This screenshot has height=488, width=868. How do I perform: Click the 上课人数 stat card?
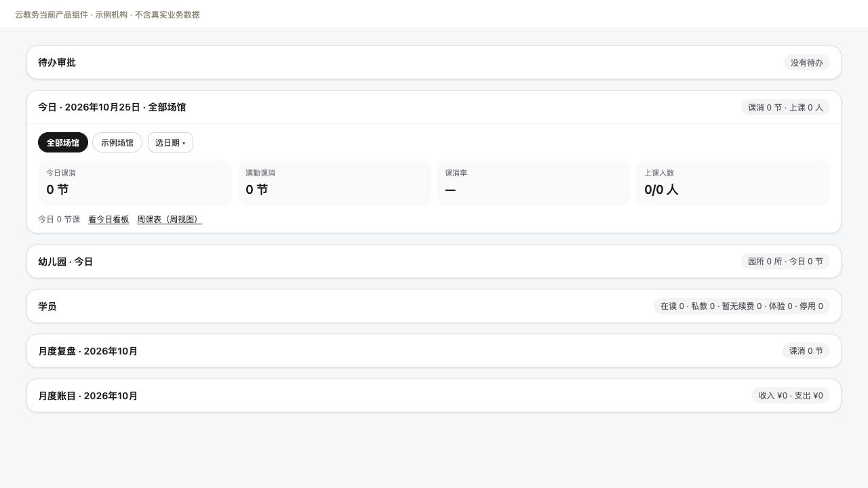pyautogui.click(x=733, y=183)
